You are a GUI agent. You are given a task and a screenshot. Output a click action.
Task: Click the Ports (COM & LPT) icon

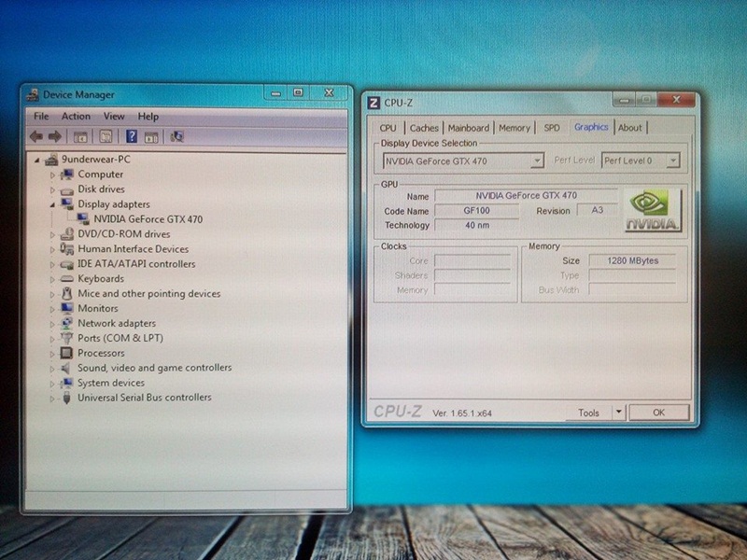pos(66,338)
